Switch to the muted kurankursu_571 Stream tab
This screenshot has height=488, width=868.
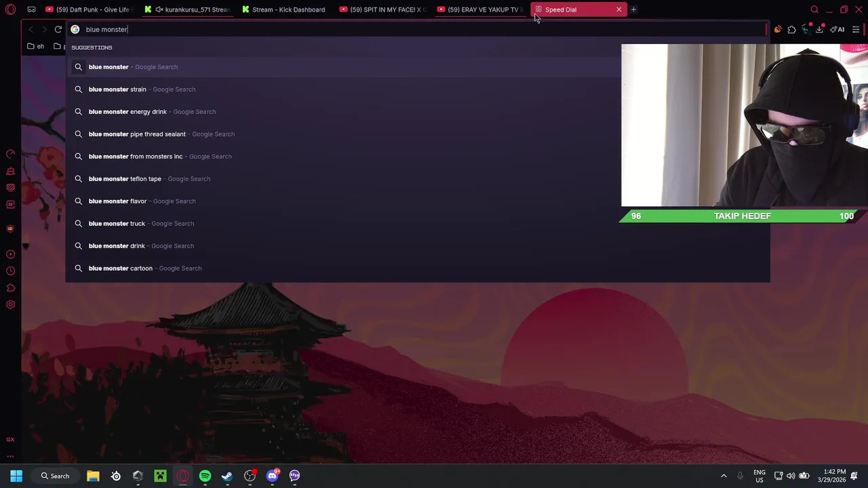click(x=187, y=9)
